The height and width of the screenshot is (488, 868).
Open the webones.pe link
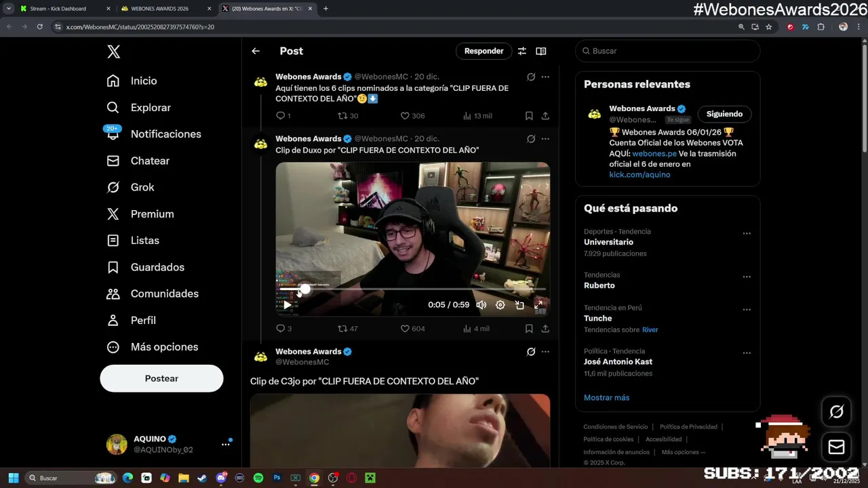tap(654, 154)
